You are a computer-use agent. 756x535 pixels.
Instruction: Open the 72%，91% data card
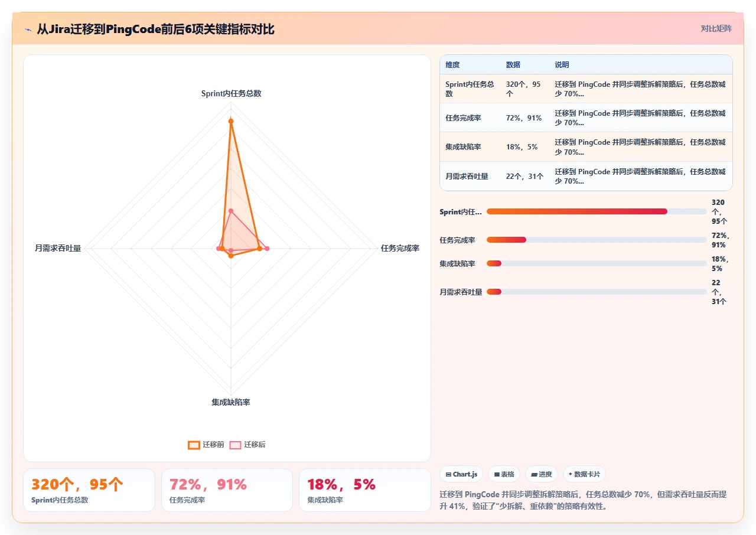(227, 490)
